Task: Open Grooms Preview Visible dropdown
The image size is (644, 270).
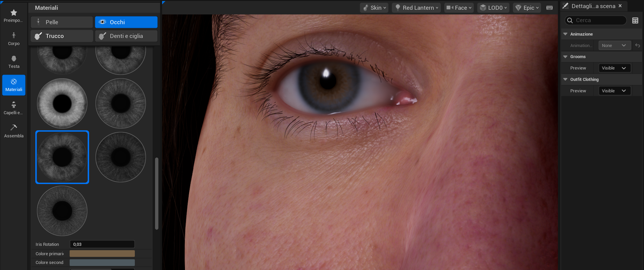Action: (614, 68)
